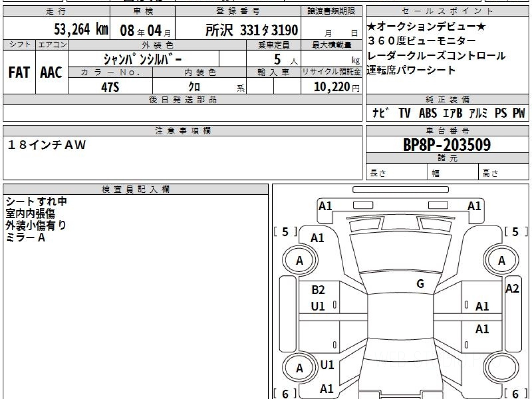Image resolution: width=532 pixels, height=399 pixels.
Task: Click the ABS equipment label
Action: [x=428, y=113]
